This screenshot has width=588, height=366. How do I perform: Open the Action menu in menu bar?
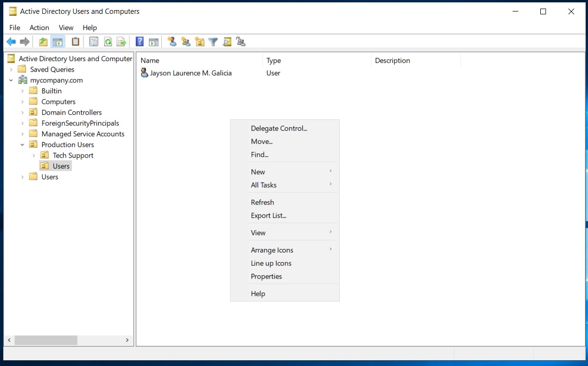pos(39,28)
